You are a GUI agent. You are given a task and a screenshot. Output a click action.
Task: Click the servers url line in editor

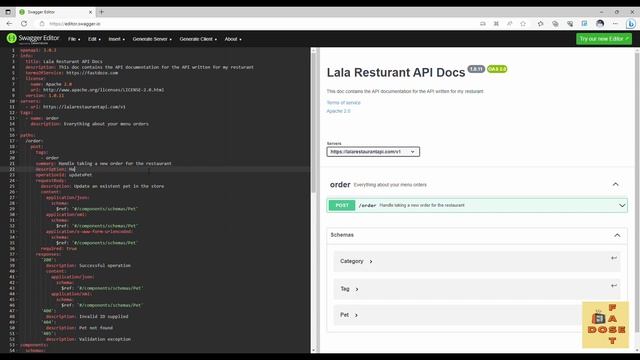[x=76, y=107]
